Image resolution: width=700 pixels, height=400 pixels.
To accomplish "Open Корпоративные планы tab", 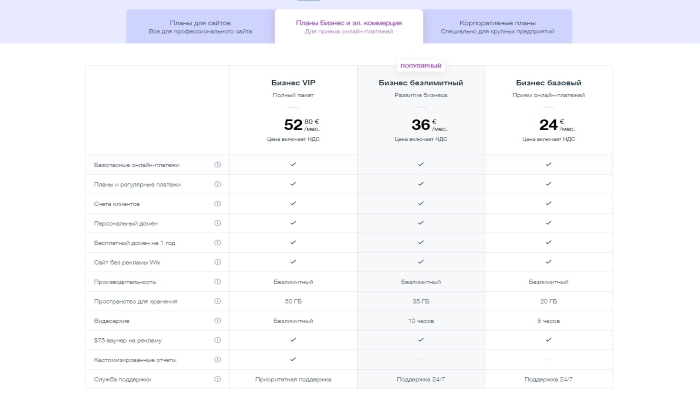I will pyautogui.click(x=498, y=27).
